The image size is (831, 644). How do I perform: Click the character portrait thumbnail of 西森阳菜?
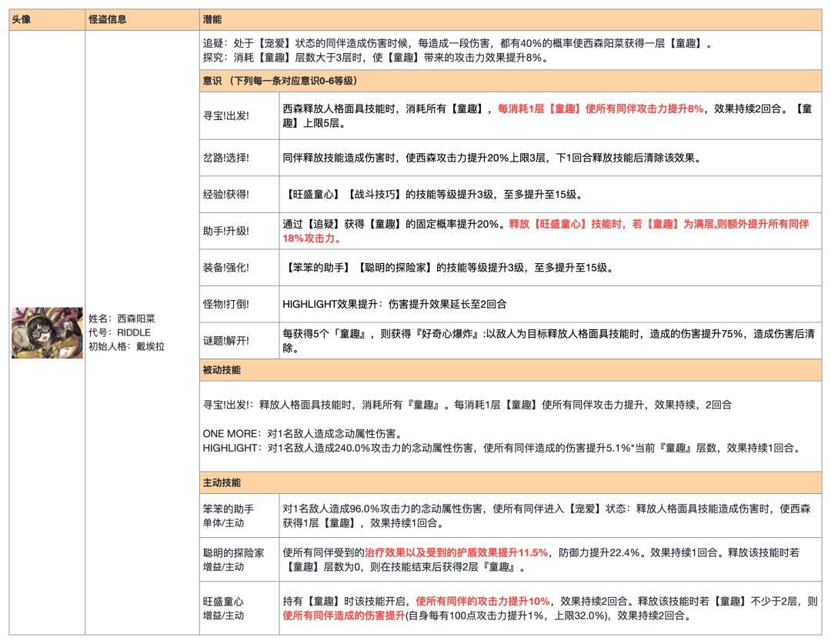pos(47,332)
